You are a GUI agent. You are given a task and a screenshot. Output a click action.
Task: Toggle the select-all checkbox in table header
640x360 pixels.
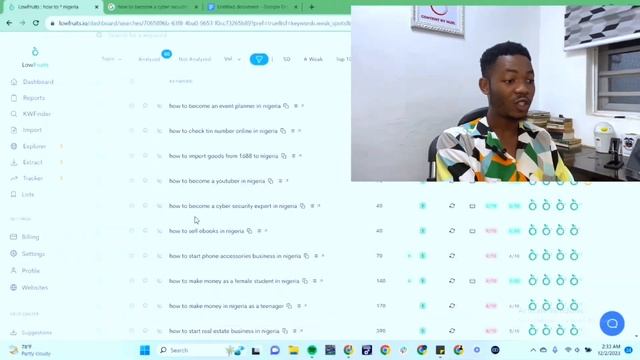tap(131, 81)
